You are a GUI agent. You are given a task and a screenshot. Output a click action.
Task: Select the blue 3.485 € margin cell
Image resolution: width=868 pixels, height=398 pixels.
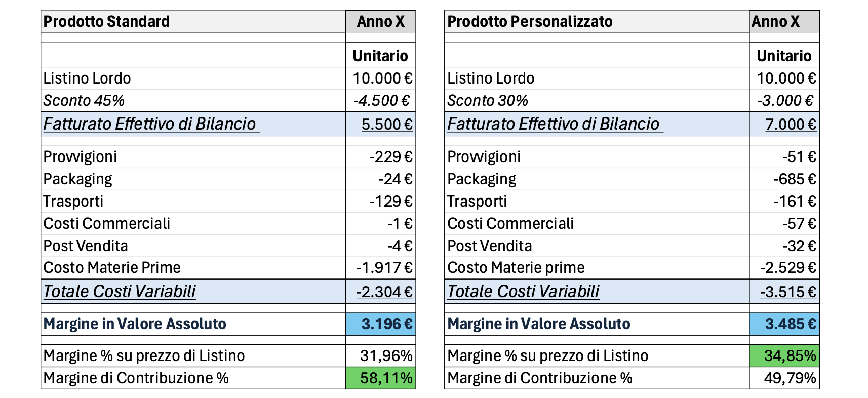[x=790, y=324]
